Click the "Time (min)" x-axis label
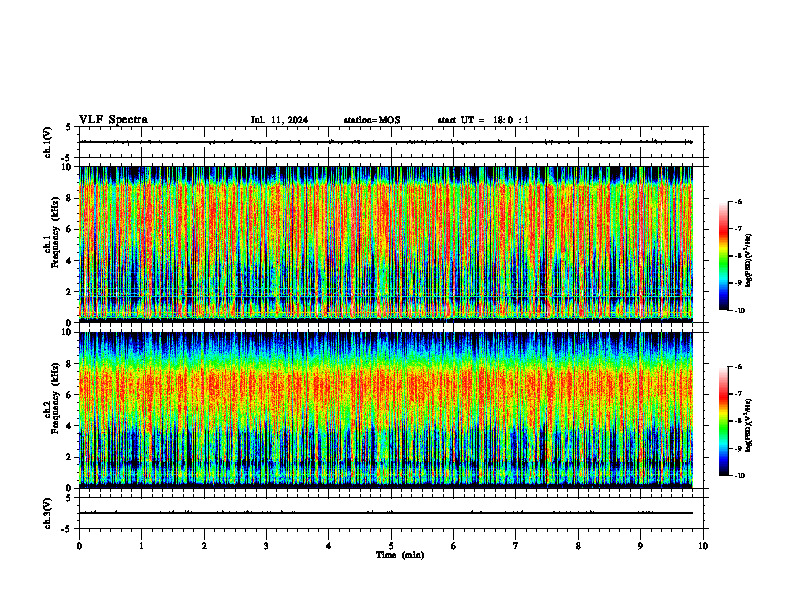 click(400, 555)
